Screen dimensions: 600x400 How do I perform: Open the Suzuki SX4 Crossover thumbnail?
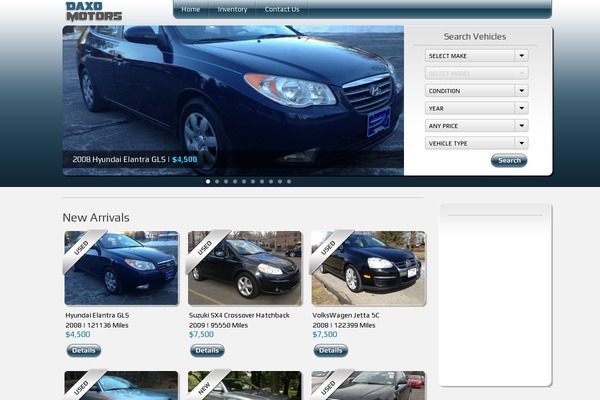click(245, 268)
